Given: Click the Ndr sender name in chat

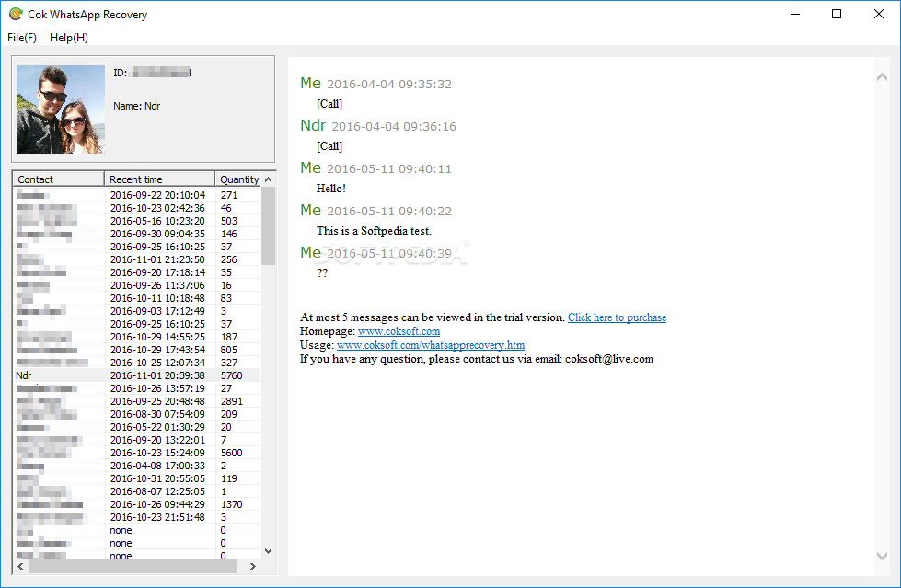Looking at the screenshot, I should pos(313,125).
